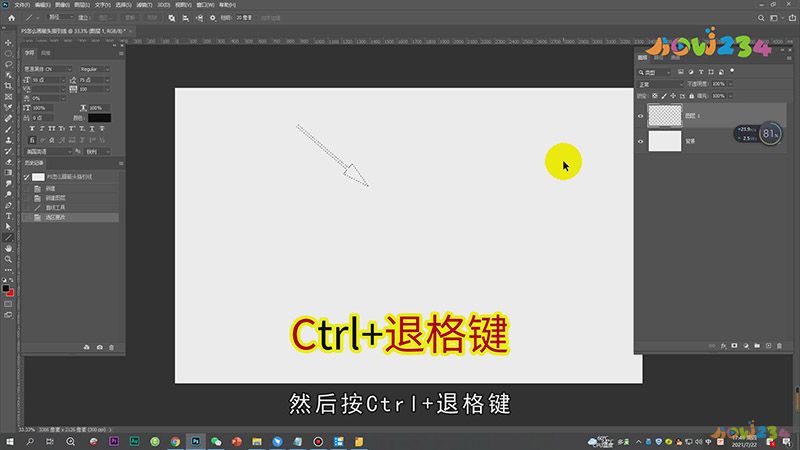The height and width of the screenshot is (450, 800).
Task: Open leading dropdown in Character panel
Action: point(107,80)
